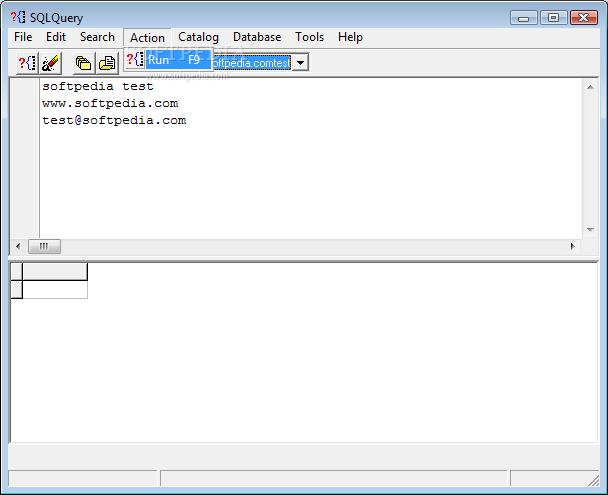Open the Tools menu
This screenshot has width=608, height=495.
[x=309, y=37]
